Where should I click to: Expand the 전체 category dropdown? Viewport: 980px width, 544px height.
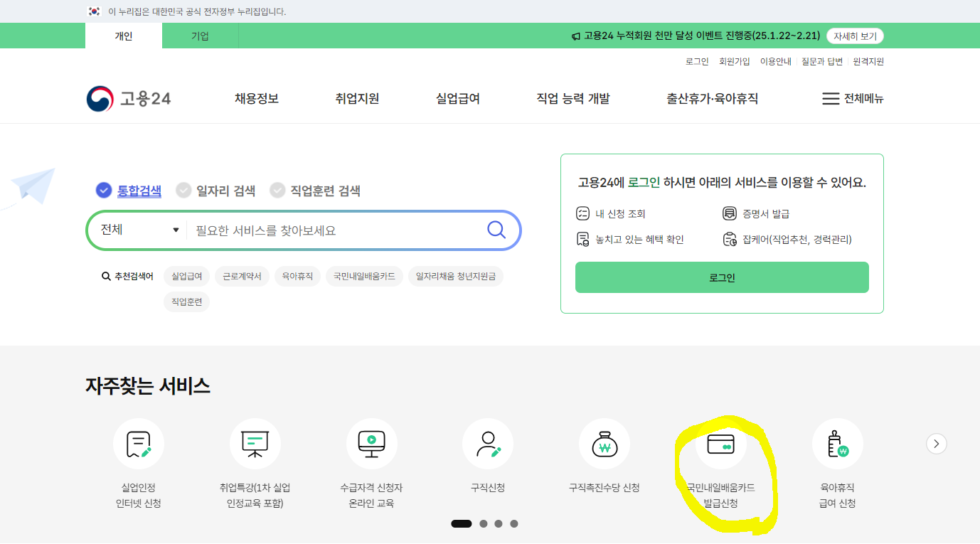(139, 230)
